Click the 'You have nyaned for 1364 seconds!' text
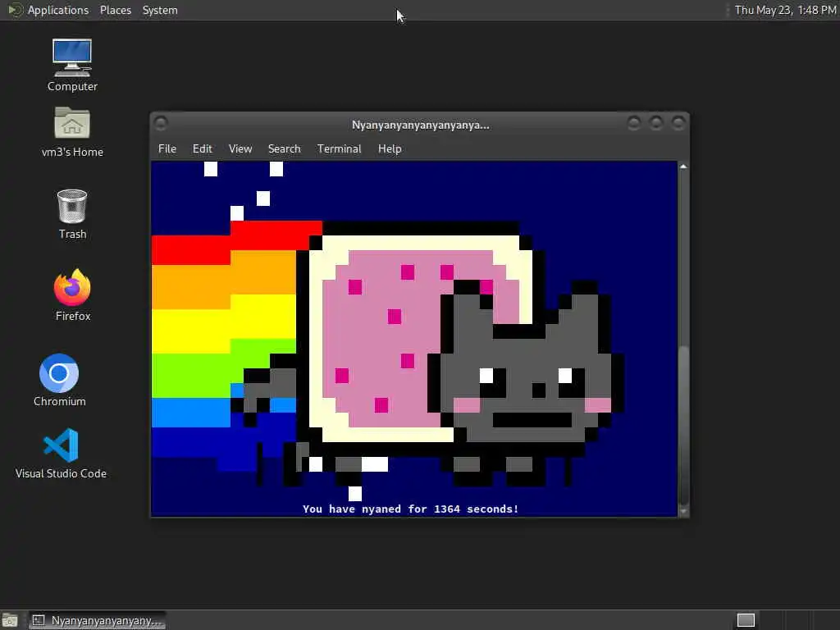 coord(410,509)
